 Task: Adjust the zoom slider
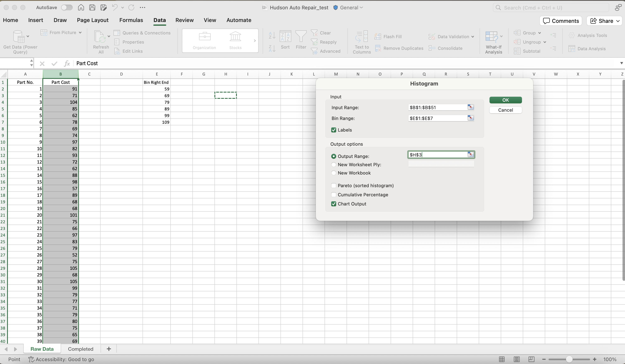[569, 359]
